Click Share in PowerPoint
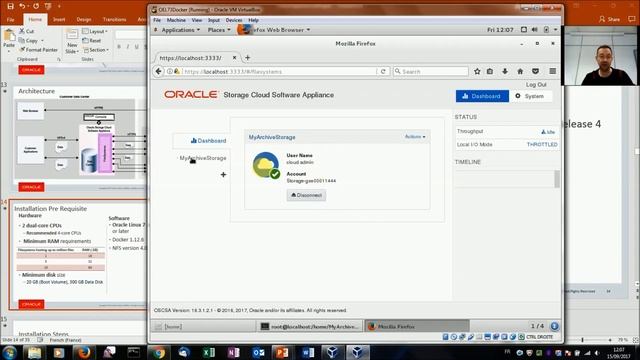Viewport: 640px width, 360px height. (609, 19)
